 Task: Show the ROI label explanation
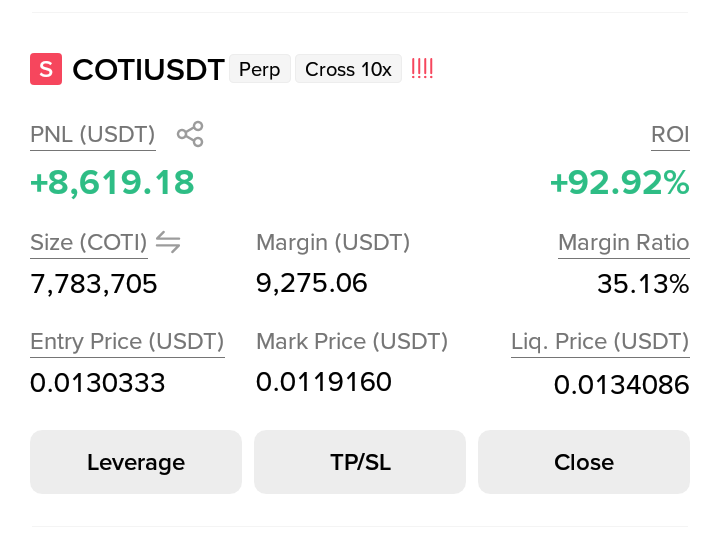[670, 135]
